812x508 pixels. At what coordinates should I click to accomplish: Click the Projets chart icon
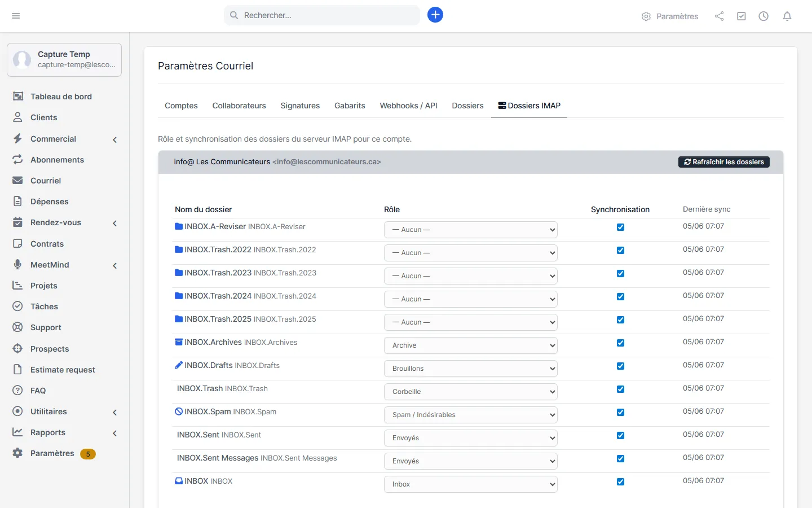pos(18,286)
